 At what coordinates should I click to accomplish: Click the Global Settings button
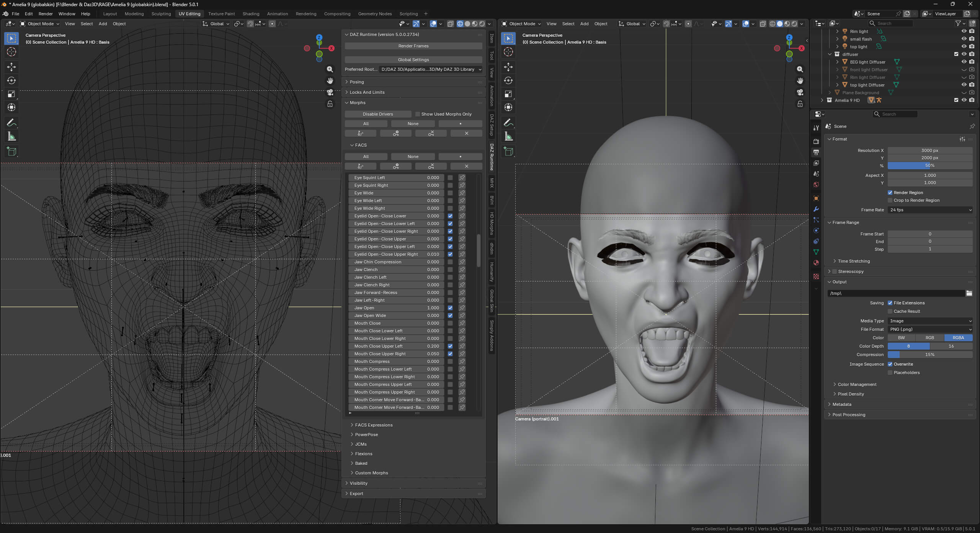click(x=413, y=60)
